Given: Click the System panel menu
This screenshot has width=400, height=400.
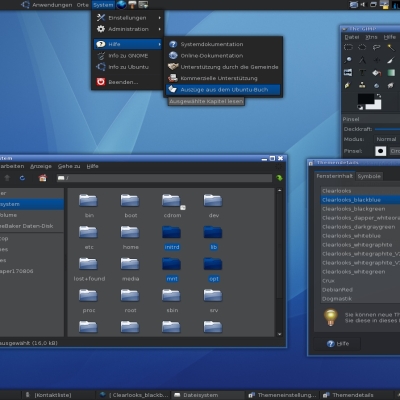Looking at the screenshot, I should pos(103,5).
